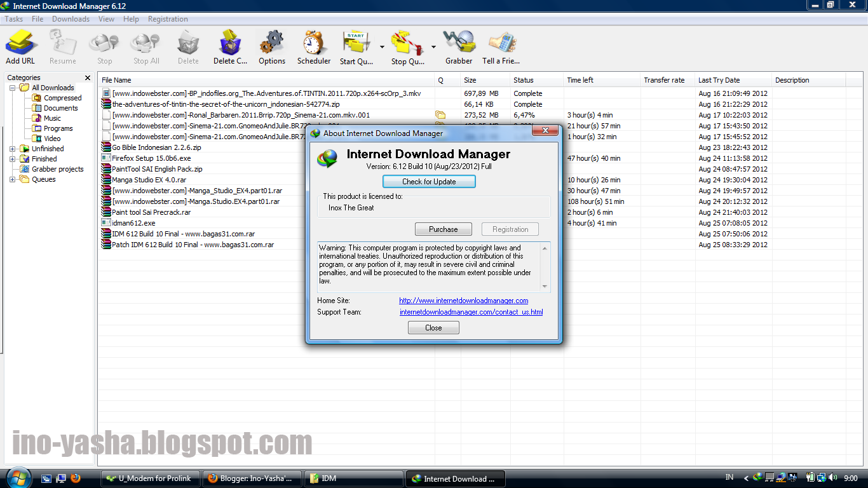Expand the Queues tree node
Viewport: 868px width, 488px height.
pos(13,179)
